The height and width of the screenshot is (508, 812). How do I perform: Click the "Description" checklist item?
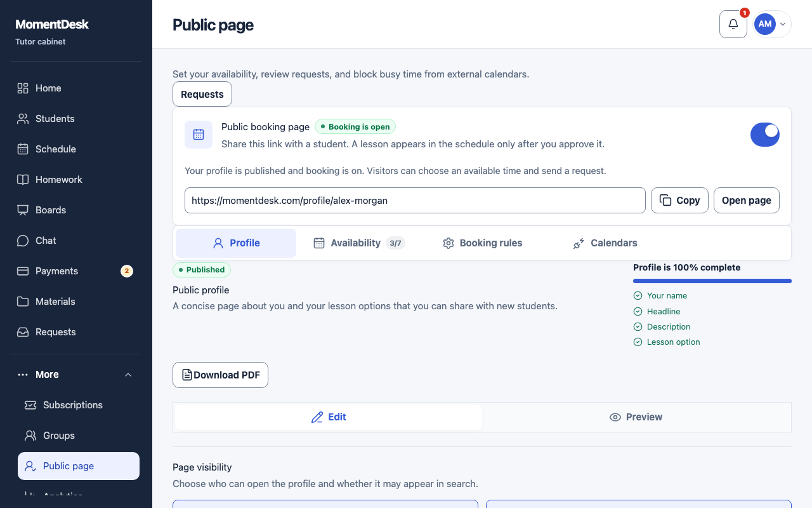(662, 326)
